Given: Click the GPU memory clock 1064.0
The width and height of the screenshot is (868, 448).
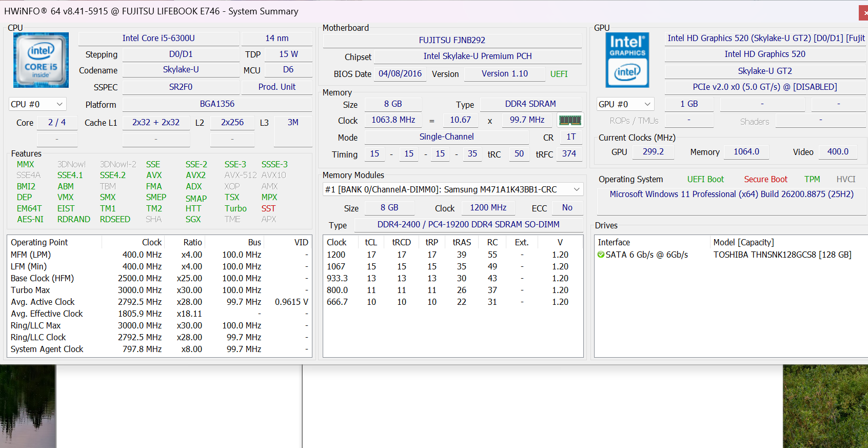Looking at the screenshot, I should tap(746, 151).
